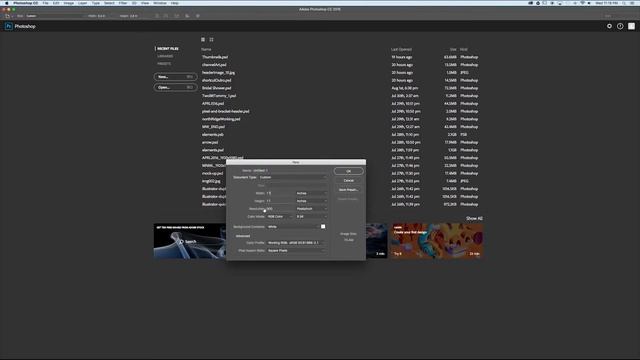
Task: Open recent file elements.psb
Action: pyautogui.click(x=212, y=135)
